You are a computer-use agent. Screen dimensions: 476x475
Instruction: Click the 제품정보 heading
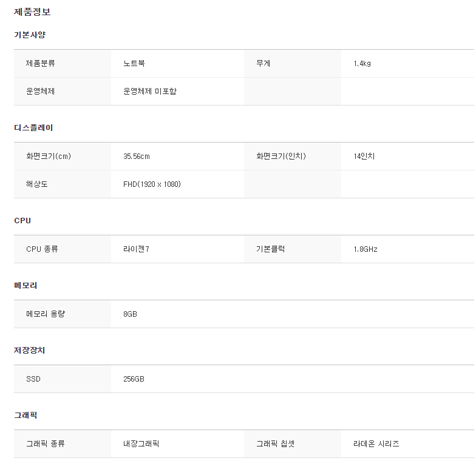pos(32,12)
